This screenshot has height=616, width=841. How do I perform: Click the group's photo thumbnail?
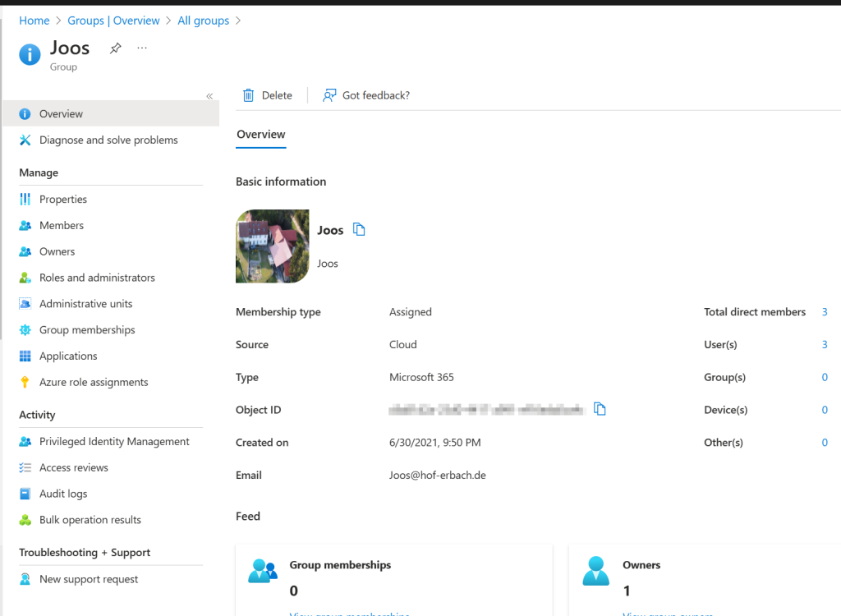pos(272,246)
